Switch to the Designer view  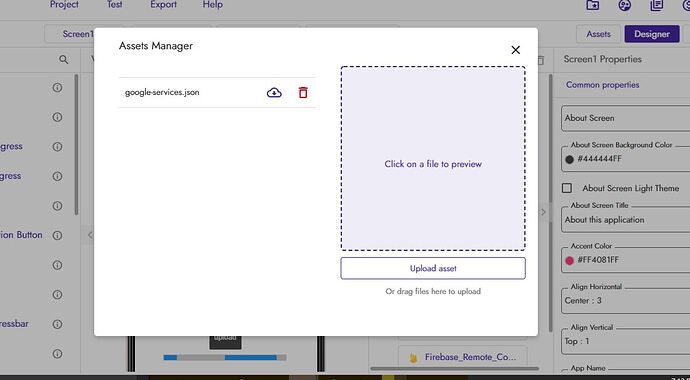click(x=652, y=34)
